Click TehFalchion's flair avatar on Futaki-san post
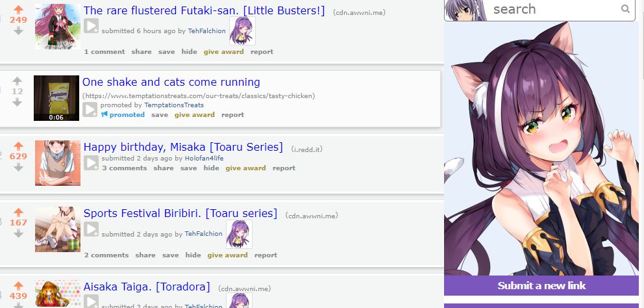644x308 pixels. 242,31
